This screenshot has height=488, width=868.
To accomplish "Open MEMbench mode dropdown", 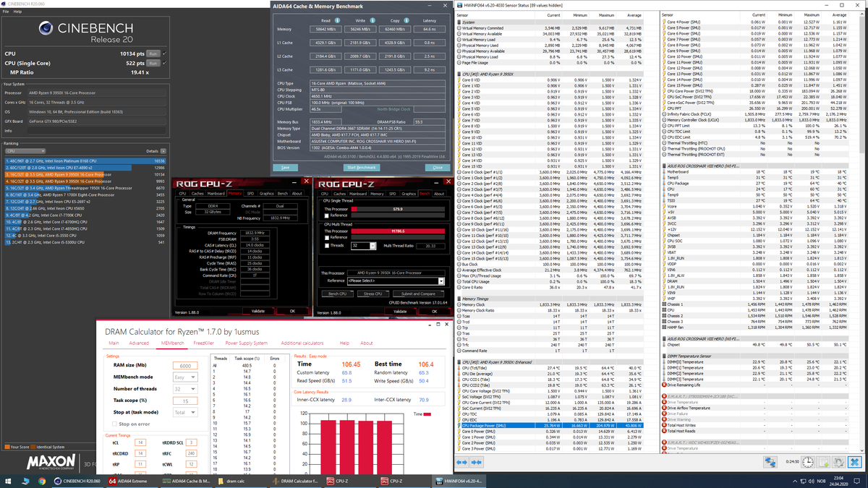I will point(184,377).
